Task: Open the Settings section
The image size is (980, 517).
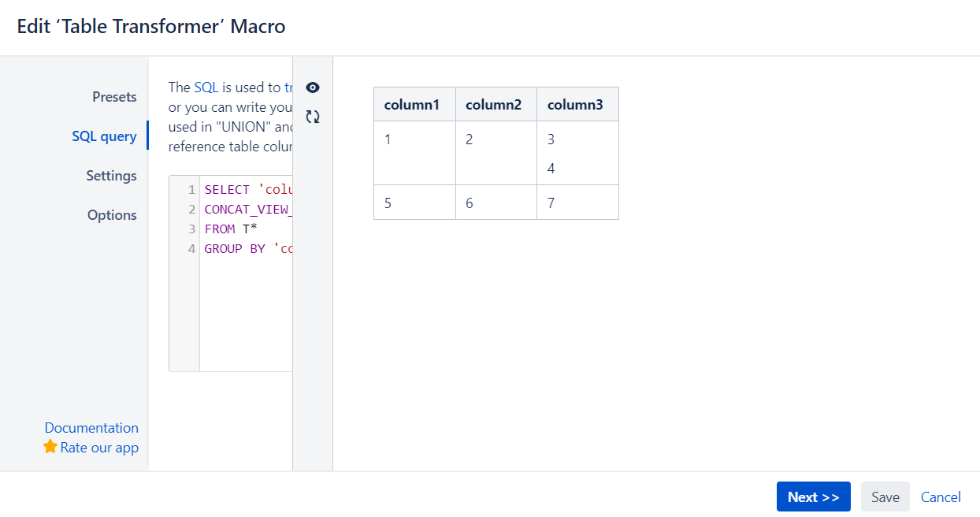Action: click(111, 175)
